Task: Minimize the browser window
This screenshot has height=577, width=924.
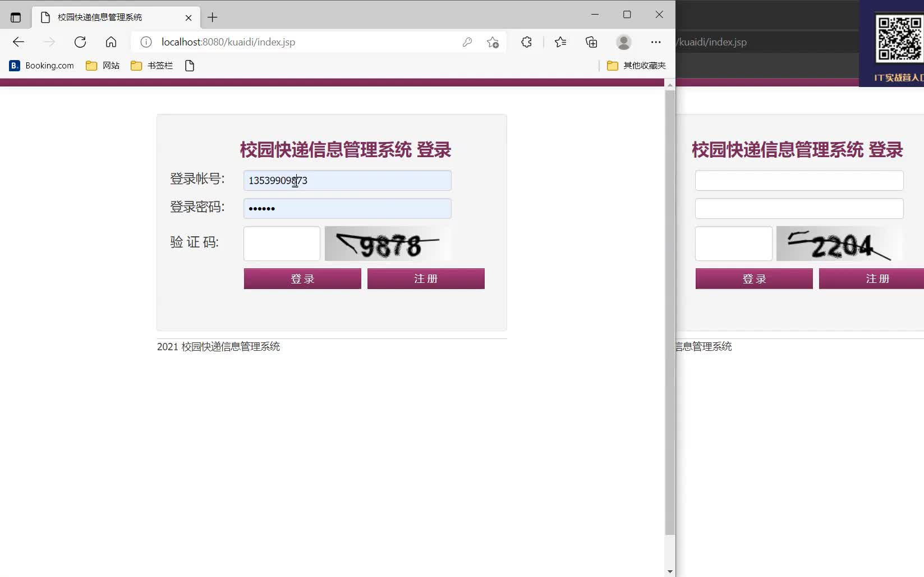Action: pyautogui.click(x=595, y=15)
